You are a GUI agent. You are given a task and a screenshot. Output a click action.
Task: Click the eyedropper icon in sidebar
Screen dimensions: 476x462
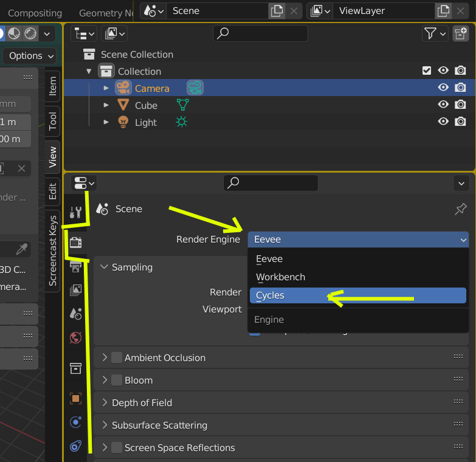coord(21,249)
